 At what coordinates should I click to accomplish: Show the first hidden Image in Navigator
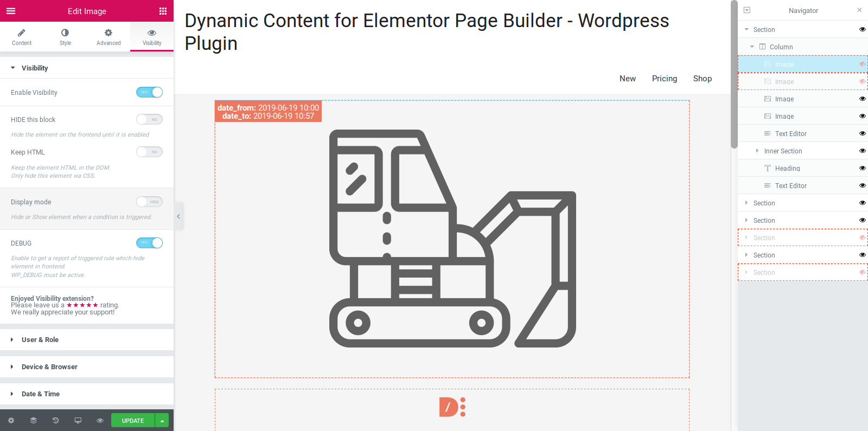(x=862, y=64)
